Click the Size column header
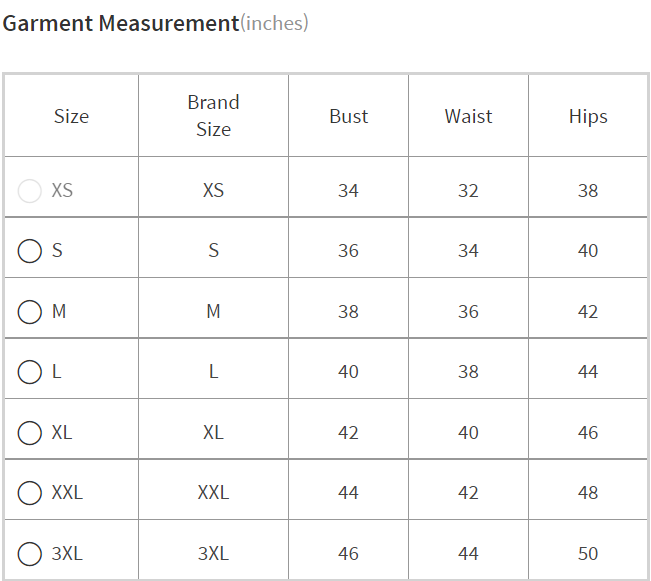This screenshot has width=651, height=581. (71, 116)
